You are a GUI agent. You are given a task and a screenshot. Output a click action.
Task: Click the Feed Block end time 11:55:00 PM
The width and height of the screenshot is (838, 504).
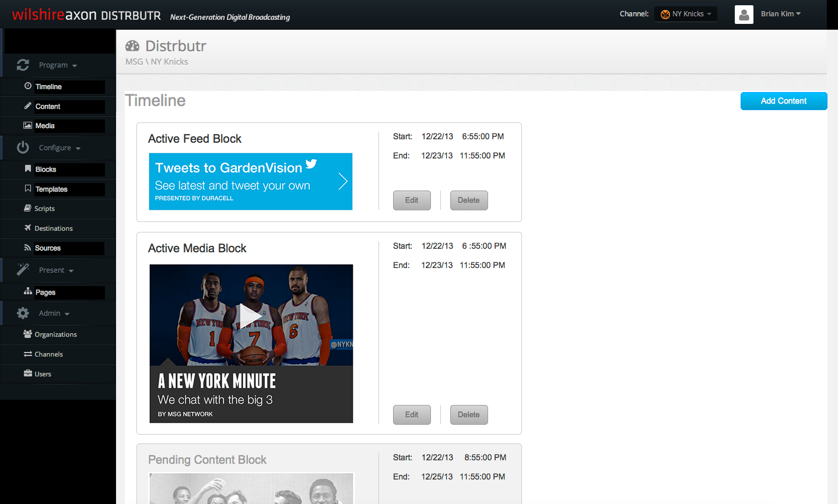pos(482,156)
